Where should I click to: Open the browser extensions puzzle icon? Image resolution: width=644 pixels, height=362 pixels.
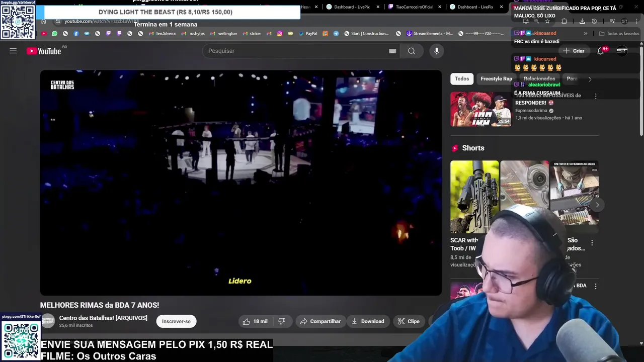tap(564, 21)
